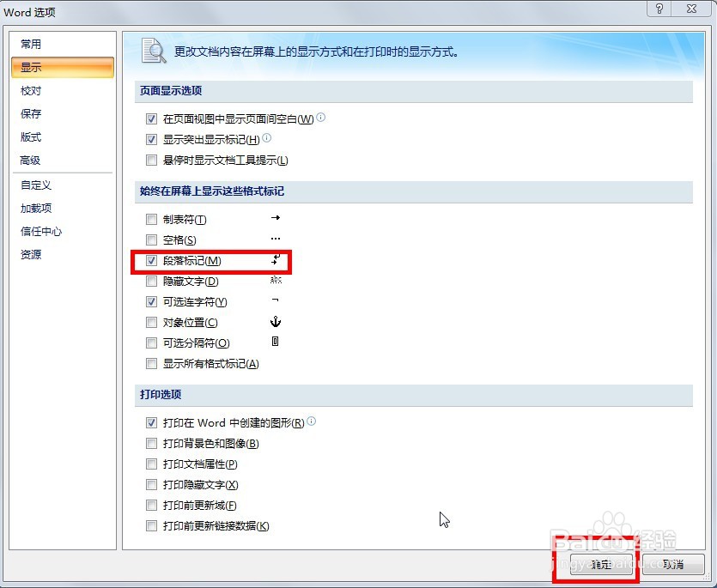717x588 pixels.
Task: Click the 取消 button
Action: (x=672, y=564)
